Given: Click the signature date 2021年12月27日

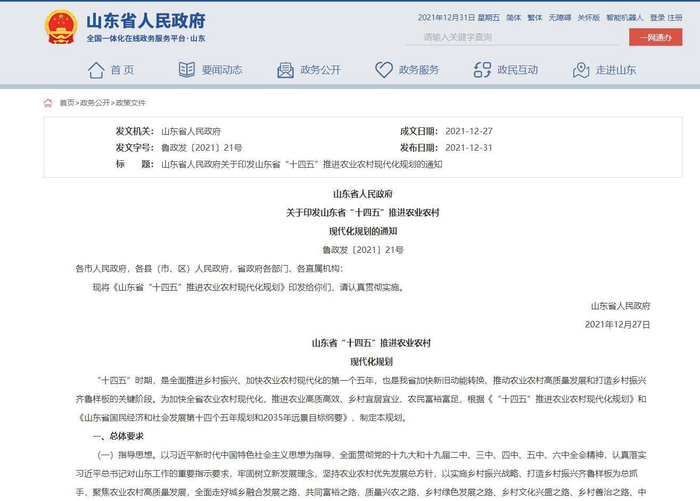Looking at the screenshot, I should (617, 325).
